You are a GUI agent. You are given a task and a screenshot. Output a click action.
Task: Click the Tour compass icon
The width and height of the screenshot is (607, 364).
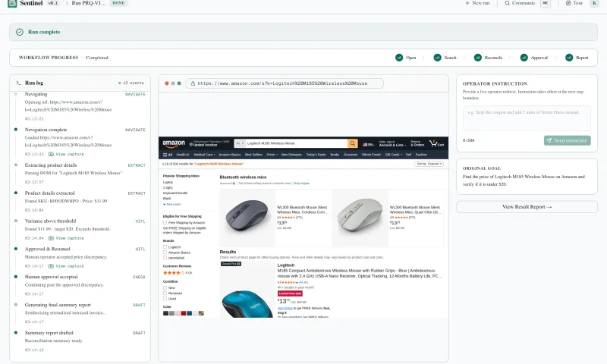click(x=568, y=3)
